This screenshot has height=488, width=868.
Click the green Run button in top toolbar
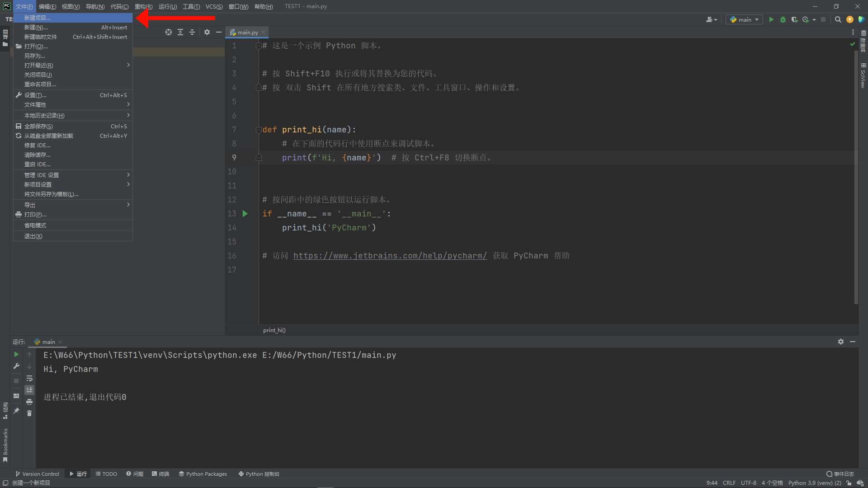(771, 19)
